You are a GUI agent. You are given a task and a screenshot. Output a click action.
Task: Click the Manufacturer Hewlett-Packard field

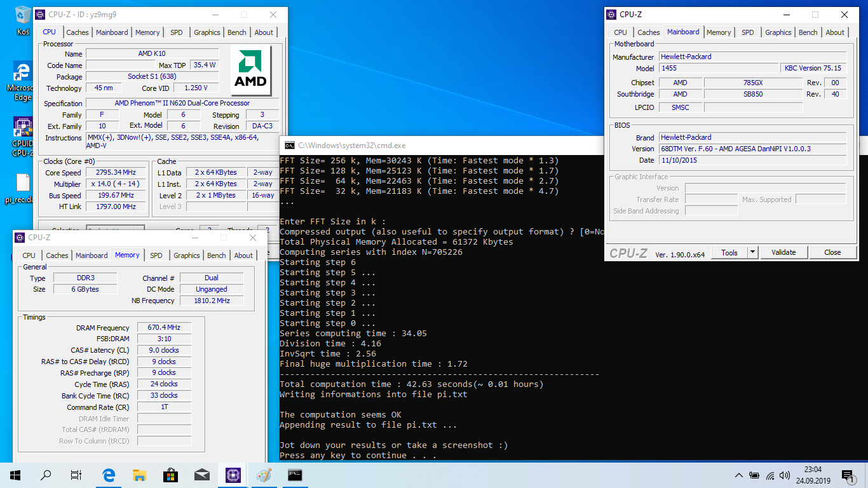752,57
